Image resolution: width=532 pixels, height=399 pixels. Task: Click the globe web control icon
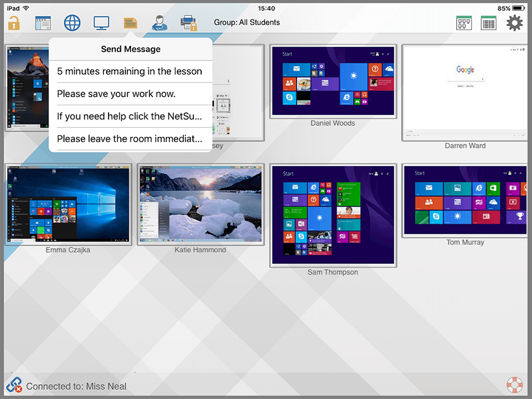(72, 23)
